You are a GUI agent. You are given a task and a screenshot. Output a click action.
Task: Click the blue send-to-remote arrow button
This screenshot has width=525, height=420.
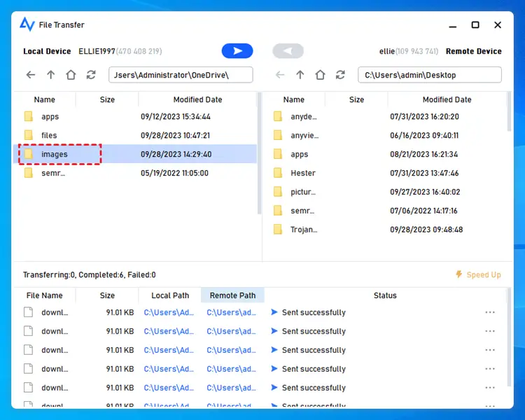point(237,51)
